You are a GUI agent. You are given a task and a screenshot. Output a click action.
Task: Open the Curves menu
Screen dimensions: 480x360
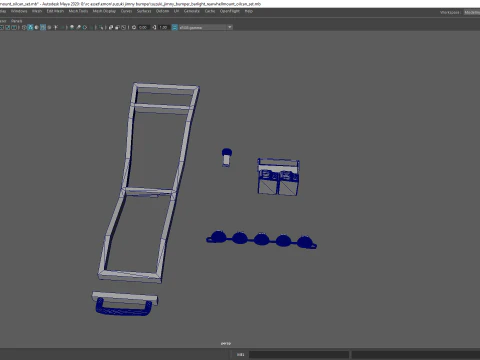coord(126,11)
